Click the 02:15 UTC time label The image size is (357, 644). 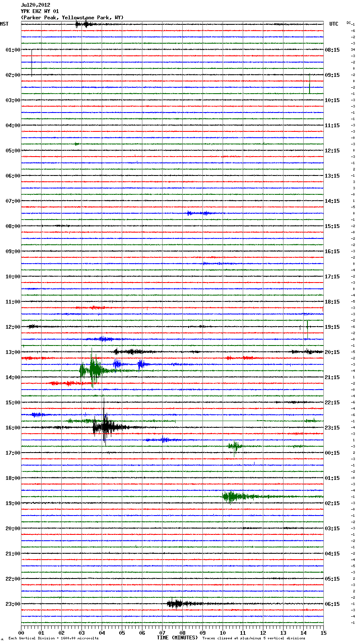332,503
